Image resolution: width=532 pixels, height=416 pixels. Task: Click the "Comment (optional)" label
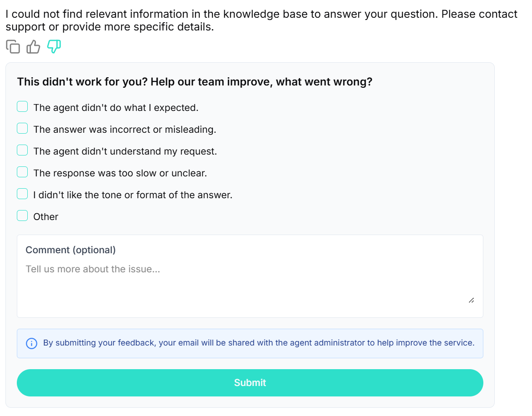pos(70,250)
